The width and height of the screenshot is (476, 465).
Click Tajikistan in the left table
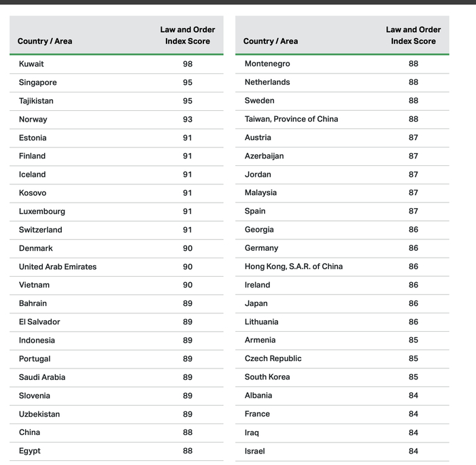click(x=36, y=101)
